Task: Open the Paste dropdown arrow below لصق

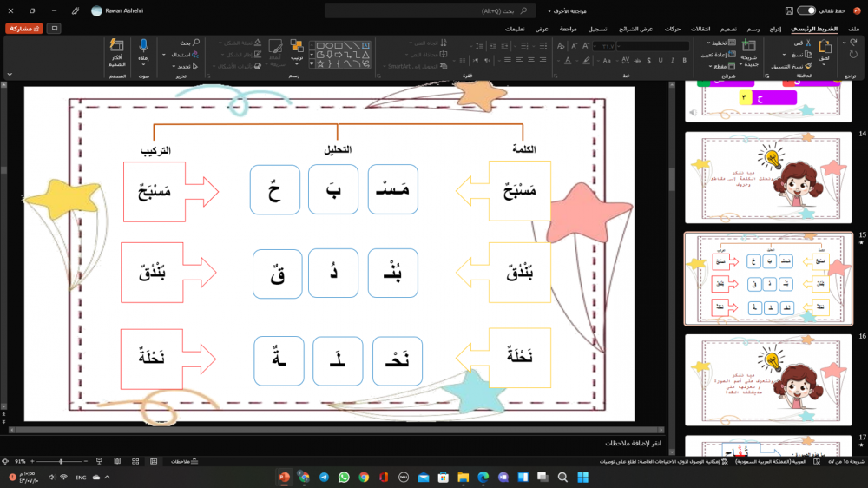Action: (825, 65)
